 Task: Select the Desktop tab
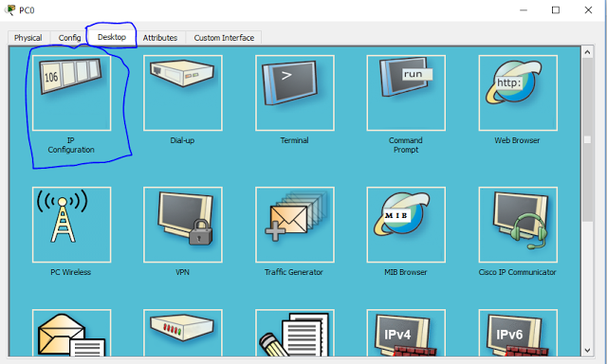click(112, 37)
